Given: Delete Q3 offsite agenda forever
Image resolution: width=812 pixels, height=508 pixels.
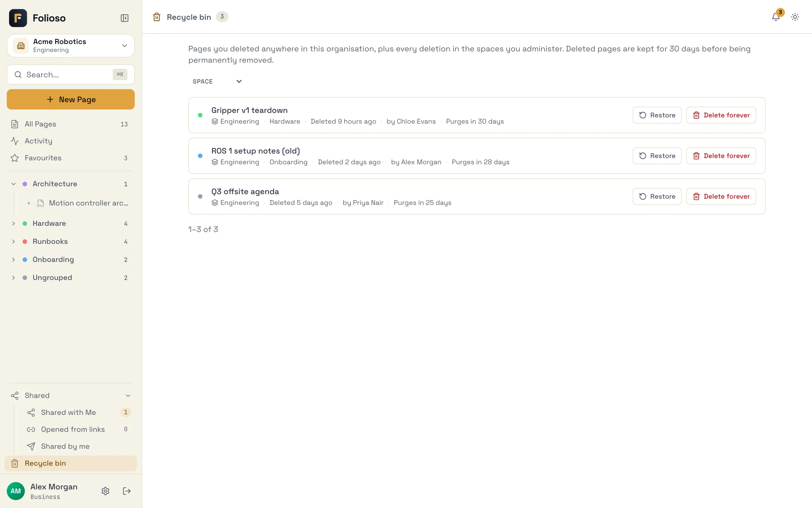Looking at the screenshot, I should click(721, 196).
